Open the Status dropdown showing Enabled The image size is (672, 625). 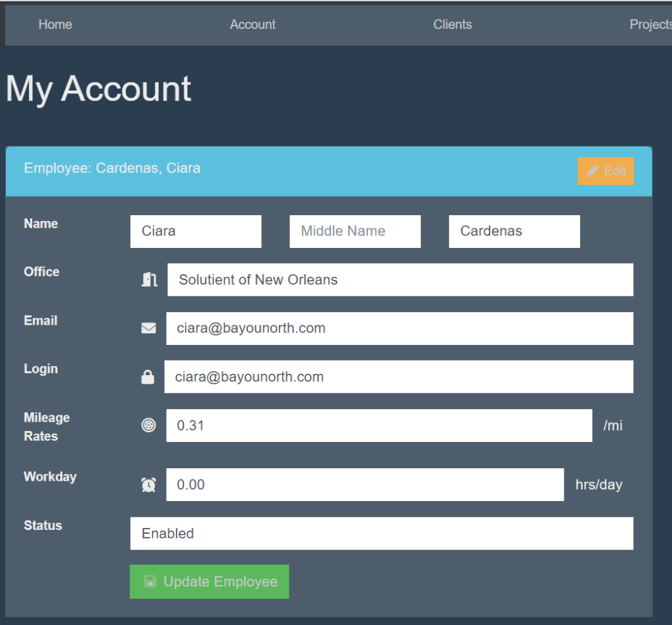pyautogui.click(x=381, y=533)
